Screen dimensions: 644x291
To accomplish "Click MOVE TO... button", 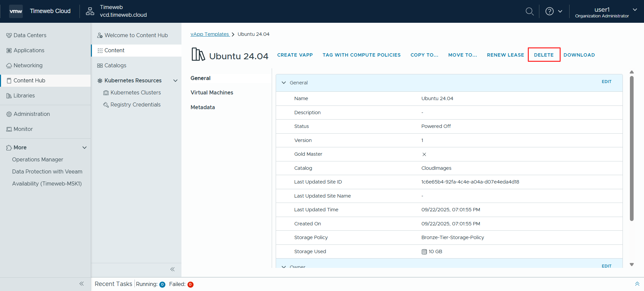I will [463, 55].
